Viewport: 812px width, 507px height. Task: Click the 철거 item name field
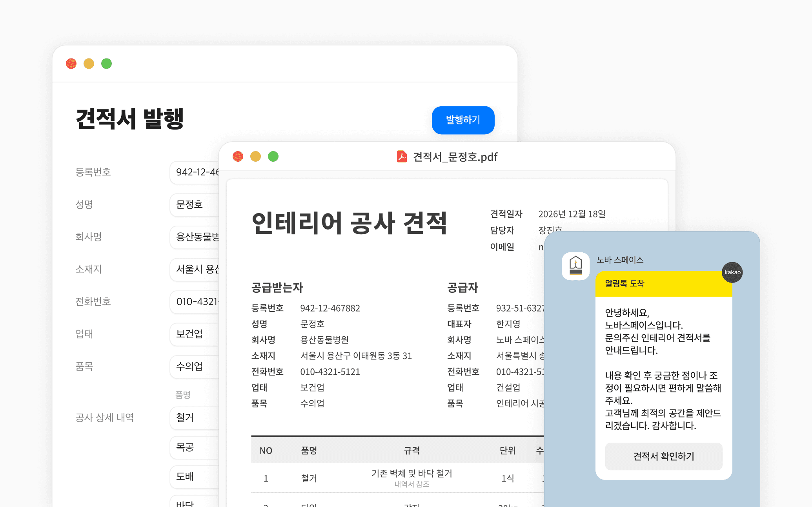coord(195,418)
